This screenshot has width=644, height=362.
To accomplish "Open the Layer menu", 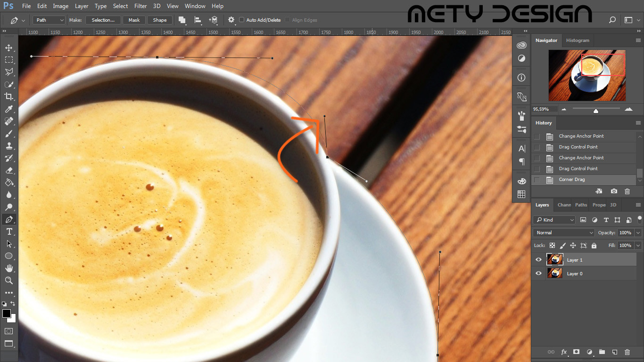I will (x=82, y=6).
